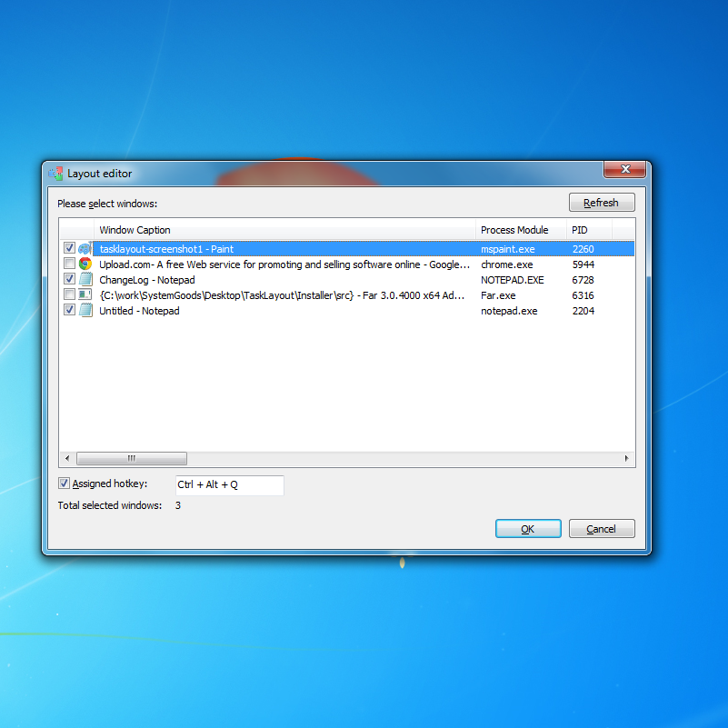Viewport: 728px width, 728px height.
Task: Click the Cancel button
Action: [x=602, y=529]
